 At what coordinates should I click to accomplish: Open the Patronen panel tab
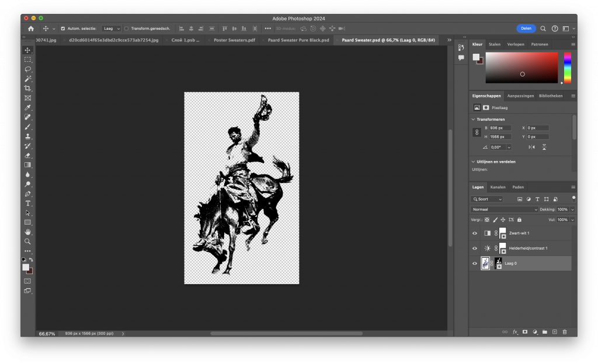click(x=539, y=44)
